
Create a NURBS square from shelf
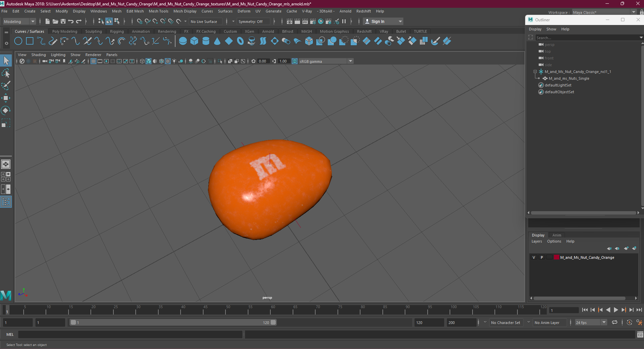30,41
